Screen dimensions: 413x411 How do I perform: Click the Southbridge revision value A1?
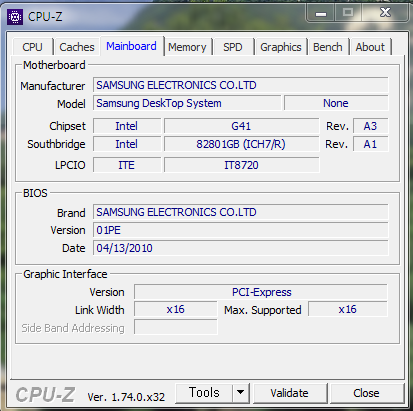370,144
